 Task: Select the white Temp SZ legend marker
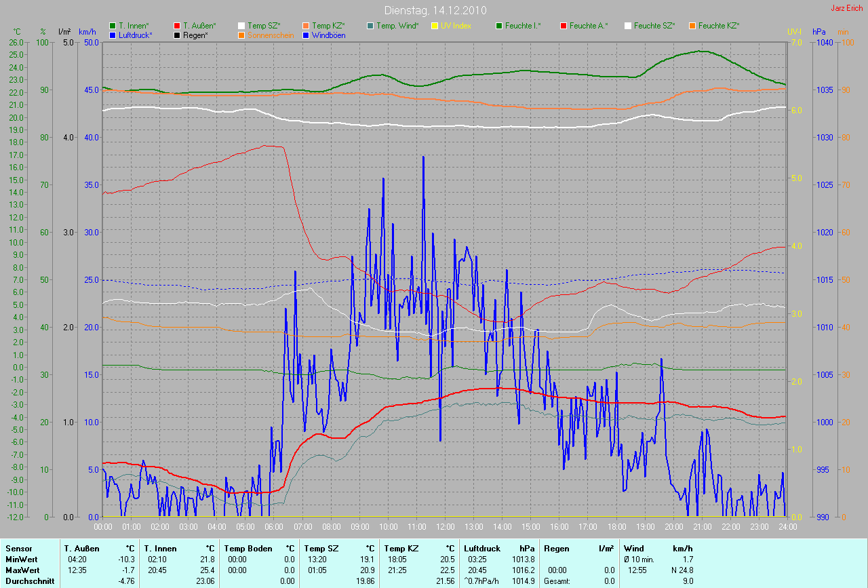click(241, 26)
